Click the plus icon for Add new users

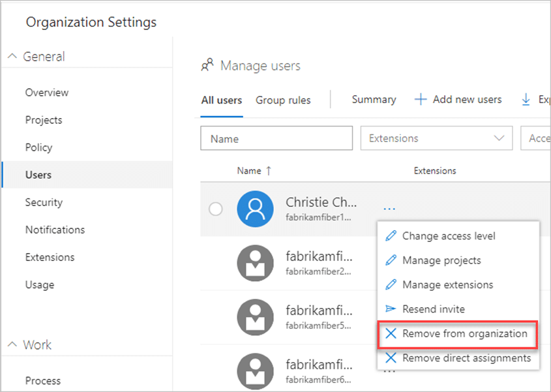(x=421, y=100)
